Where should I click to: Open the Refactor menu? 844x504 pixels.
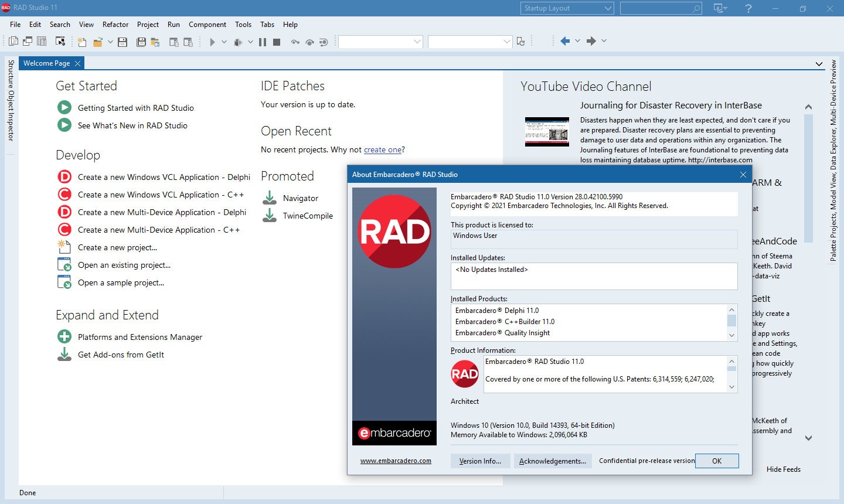pyautogui.click(x=115, y=25)
